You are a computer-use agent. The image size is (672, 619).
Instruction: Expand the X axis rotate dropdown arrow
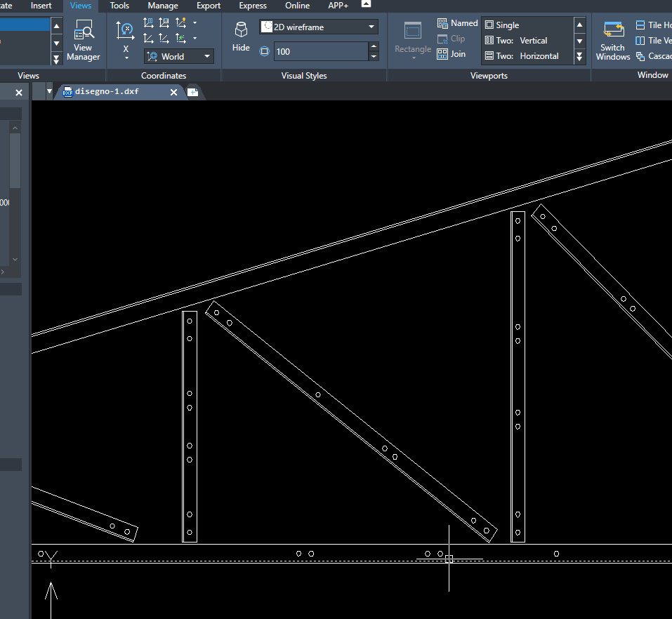pyautogui.click(x=126, y=58)
